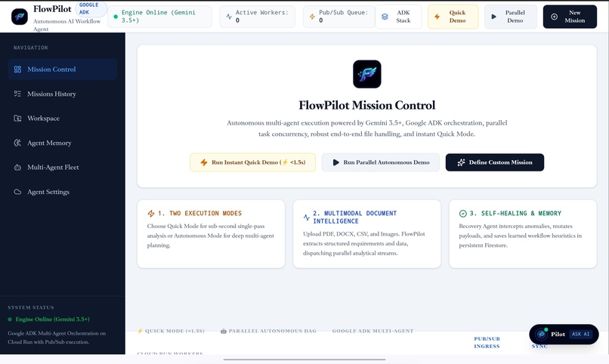609x364 pixels.
Task: Click the Multimodal Document Intelligence pulse icon
Action: click(x=307, y=217)
